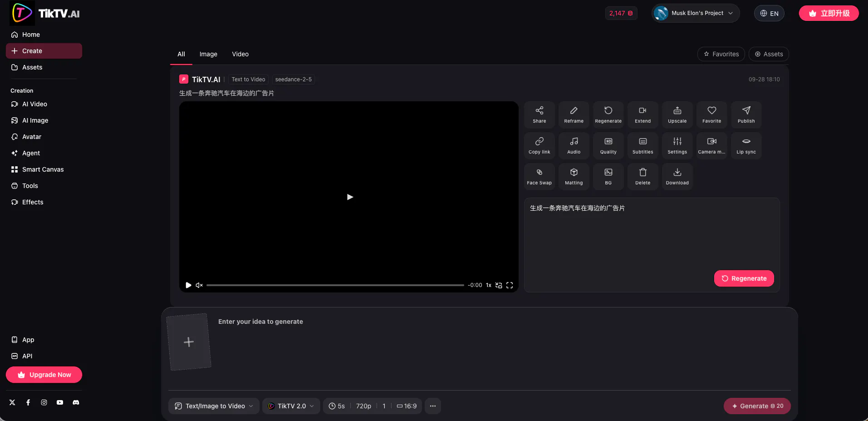Change the 16:9 aspect ratio setting
This screenshot has width=868, height=421.
[x=407, y=406]
